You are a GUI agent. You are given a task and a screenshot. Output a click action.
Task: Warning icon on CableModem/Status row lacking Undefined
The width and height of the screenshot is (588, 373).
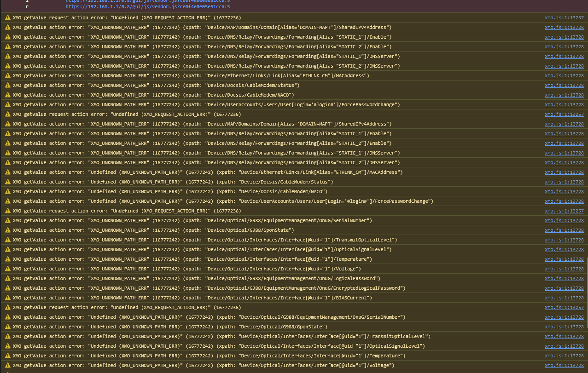coord(7,85)
